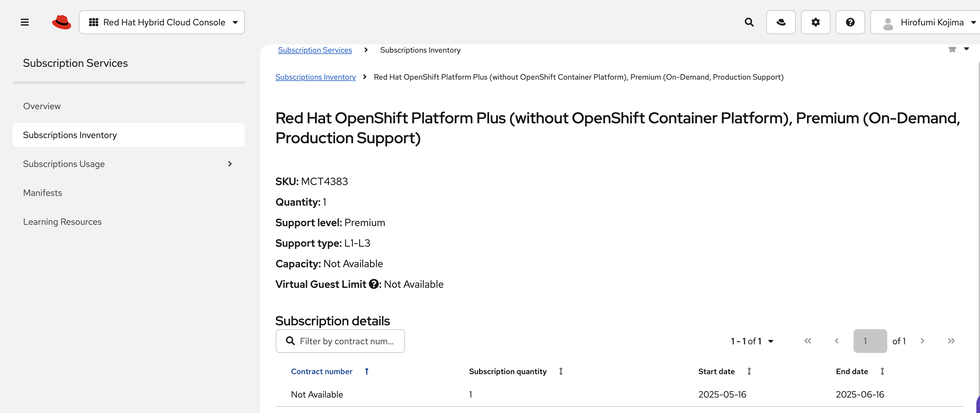Select the Not Available contract number cell
Image resolution: width=980 pixels, height=413 pixels.
[317, 394]
